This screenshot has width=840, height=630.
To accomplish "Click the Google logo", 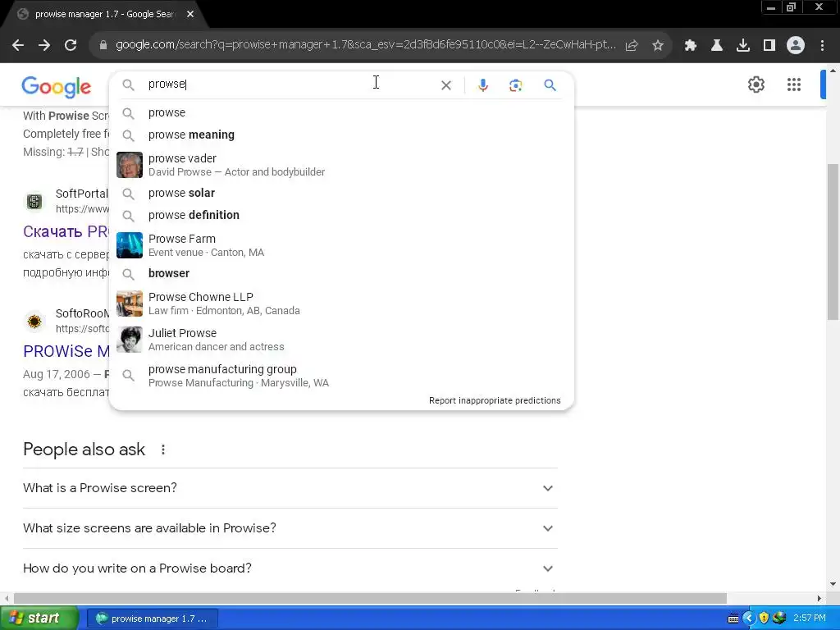I will click(x=57, y=86).
